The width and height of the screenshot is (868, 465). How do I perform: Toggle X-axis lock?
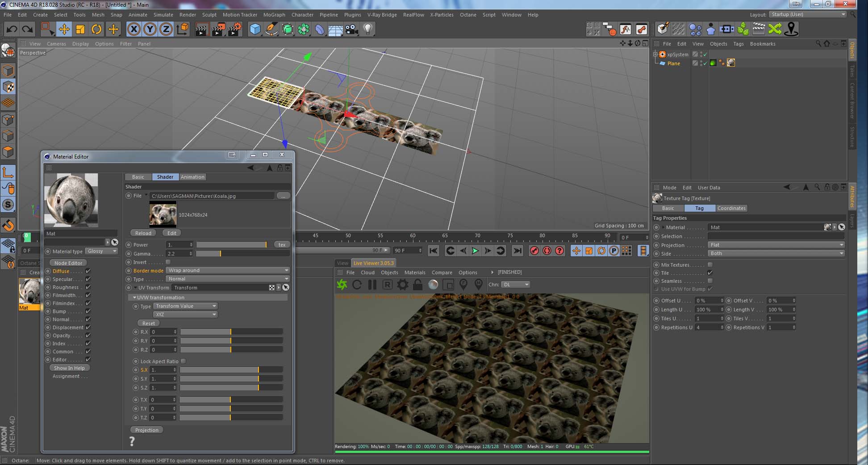click(133, 29)
